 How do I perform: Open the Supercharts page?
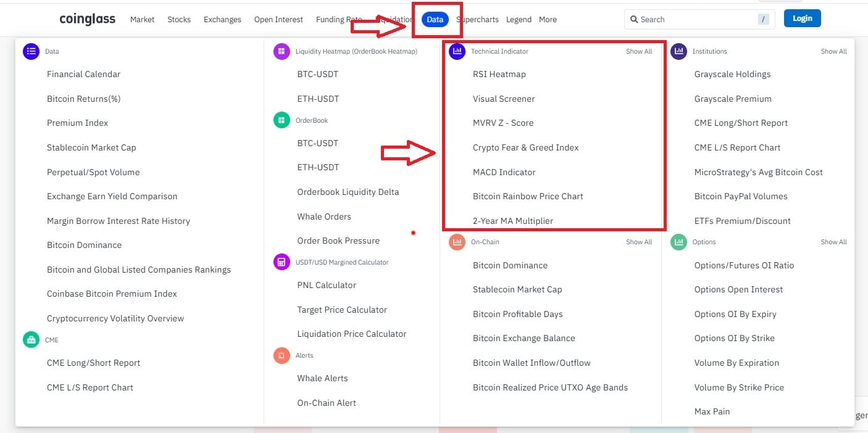pyautogui.click(x=477, y=19)
